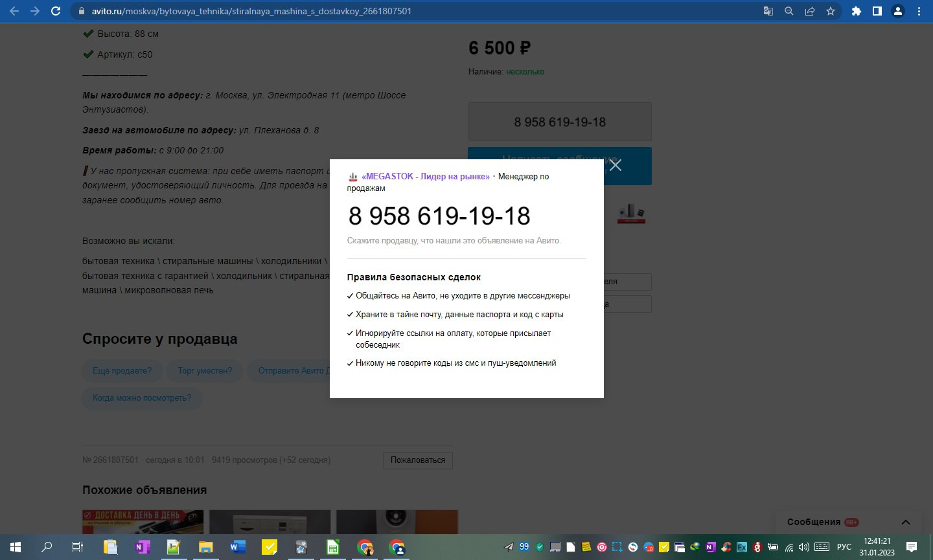933x560 pixels.
Task: Open Chrome's three-dot menu
Action: [x=919, y=11]
